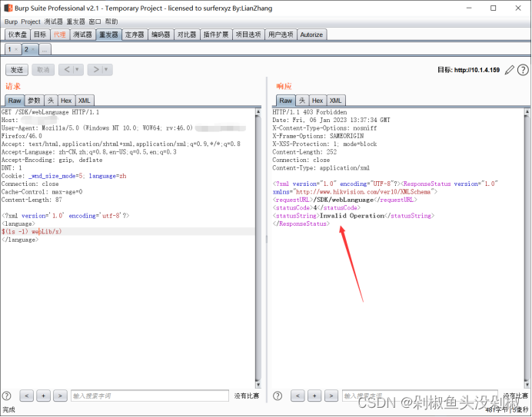Image resolution: width=532 pixels, height=417 pixels.
Task: Close repeater tab 2
Action: coord(33,49)
